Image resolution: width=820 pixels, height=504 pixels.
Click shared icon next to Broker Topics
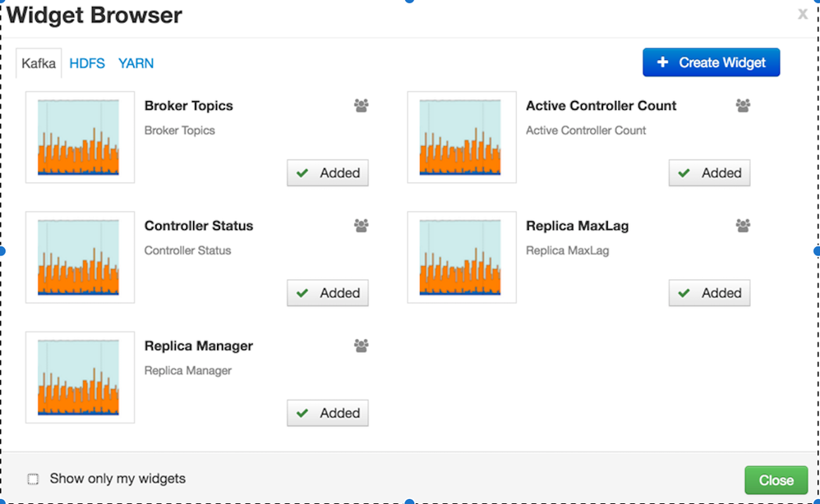click(x=362, y=105)
